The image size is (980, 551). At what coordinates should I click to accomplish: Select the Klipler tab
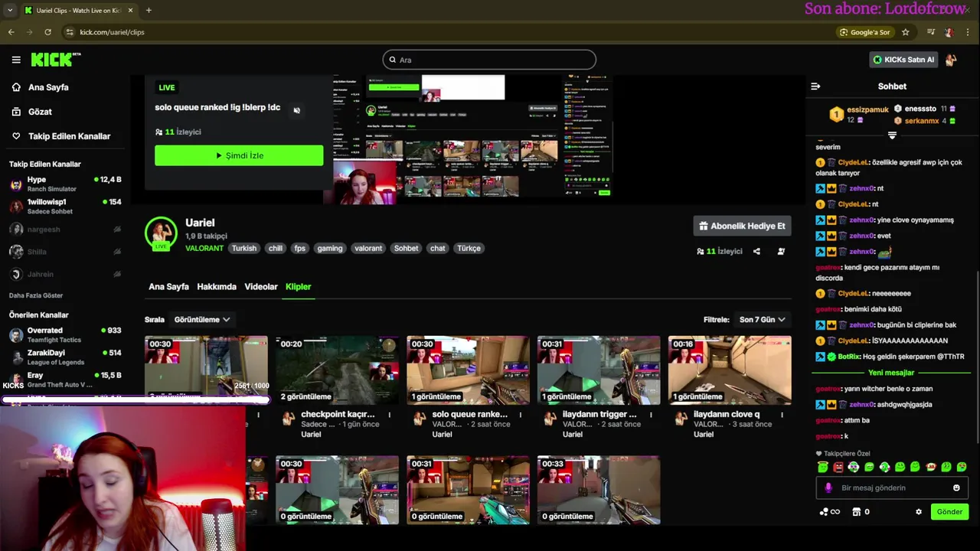(x=298, y=286)
